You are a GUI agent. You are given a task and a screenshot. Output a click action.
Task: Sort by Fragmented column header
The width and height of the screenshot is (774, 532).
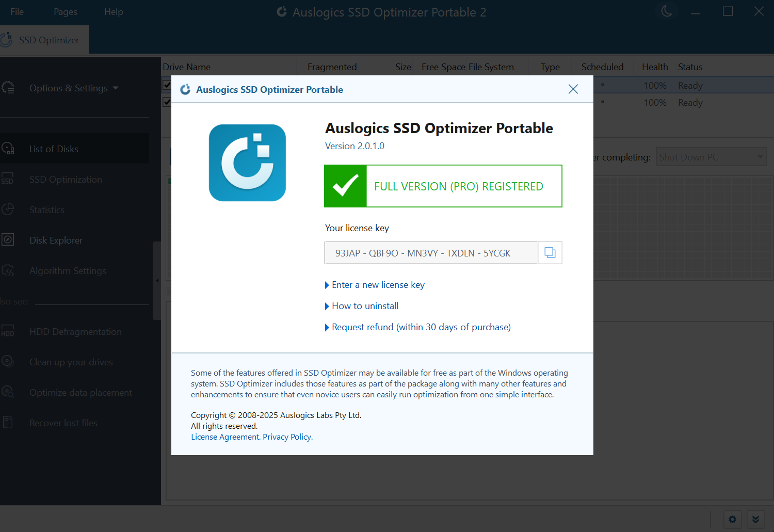[x=332, y=67]
